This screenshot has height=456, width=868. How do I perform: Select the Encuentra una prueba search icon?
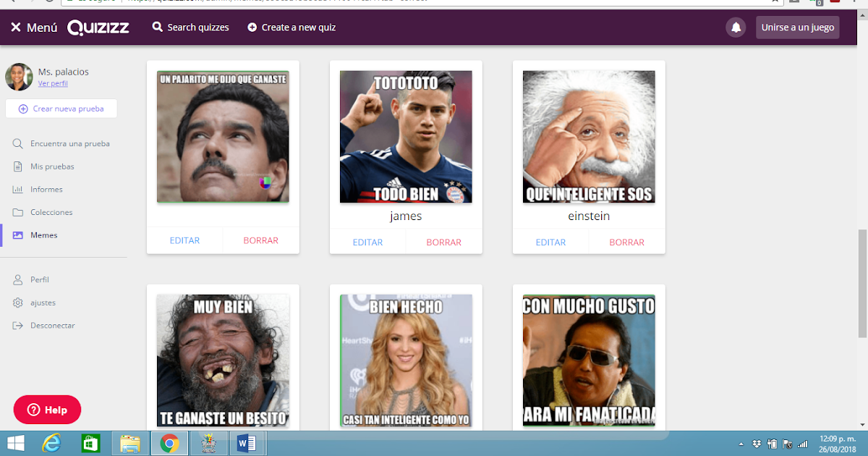tap(19, 143)
